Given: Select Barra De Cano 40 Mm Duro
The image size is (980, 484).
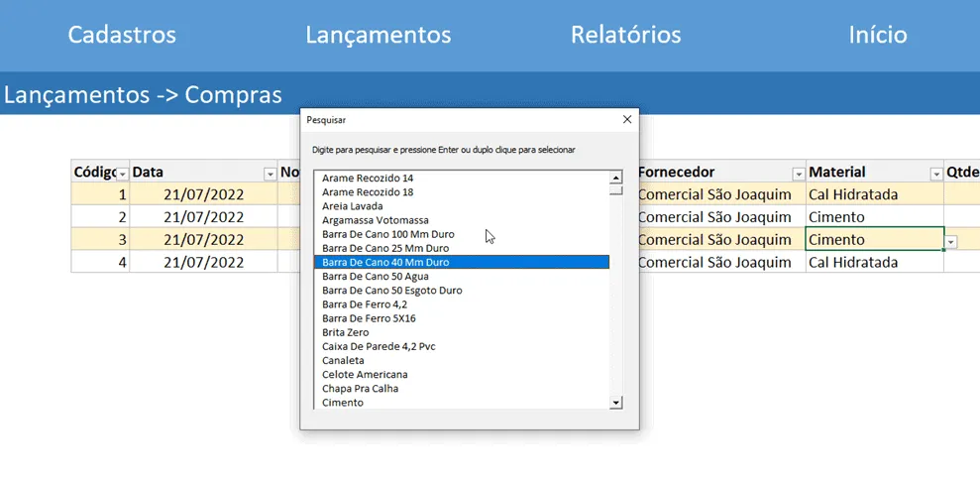Looking at the screenshot, I should pos(461,262).
